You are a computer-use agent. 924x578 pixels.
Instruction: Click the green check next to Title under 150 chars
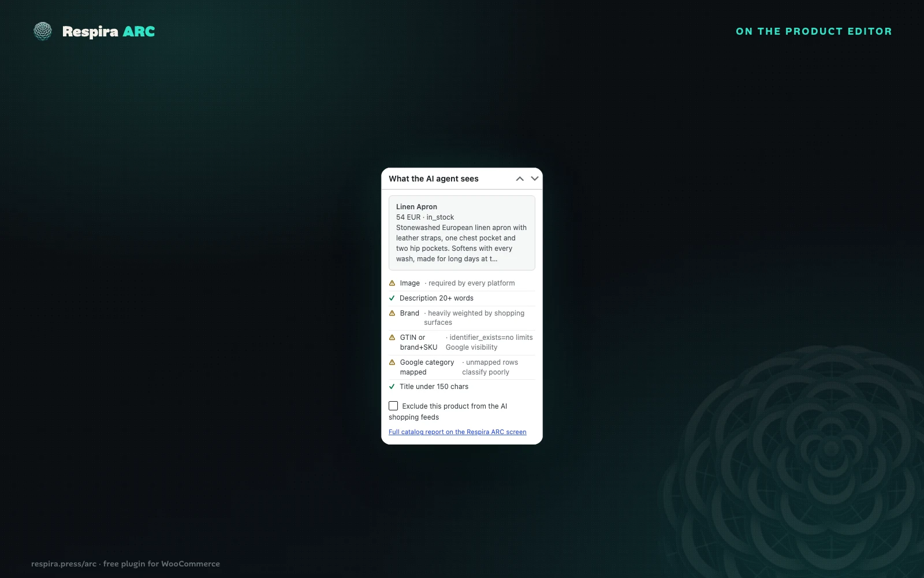(x=392, y=387)
